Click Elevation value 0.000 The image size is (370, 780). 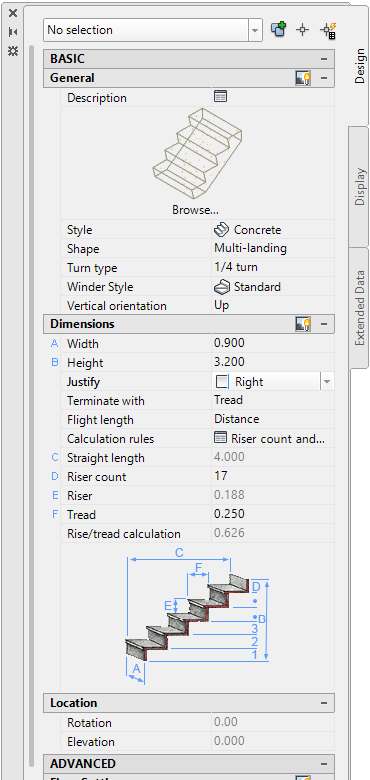(x=229, y=741)
